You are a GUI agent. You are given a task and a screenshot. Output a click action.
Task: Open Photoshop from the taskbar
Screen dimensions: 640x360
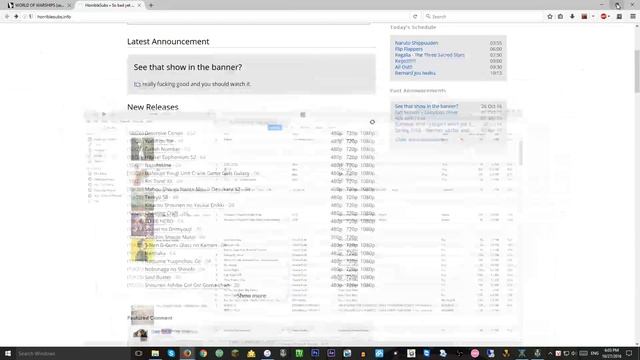(315, 353)
